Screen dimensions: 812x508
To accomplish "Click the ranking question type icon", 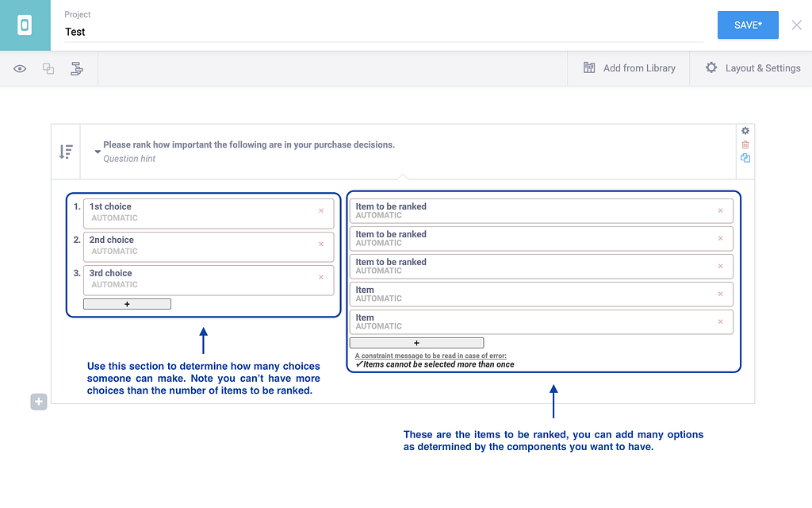I will pos(66,152).
